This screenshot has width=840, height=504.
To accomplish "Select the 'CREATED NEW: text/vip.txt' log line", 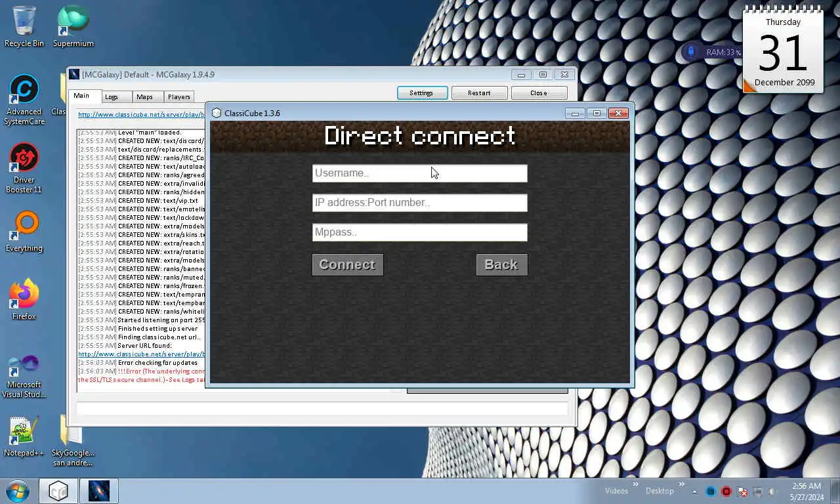I will [x=138, y=201].
